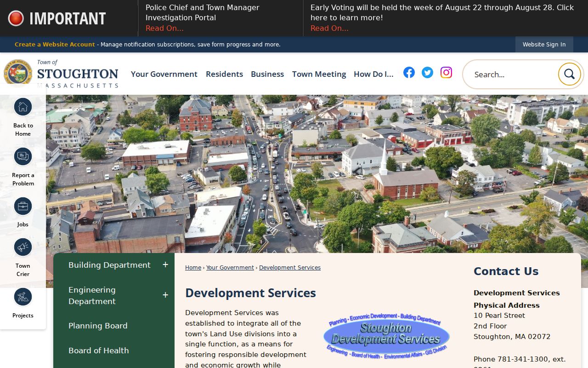The height and width of the screenshot is (368, 588).
Task: Select Engineering Department side menu link
Action: [x=92, y=295]
